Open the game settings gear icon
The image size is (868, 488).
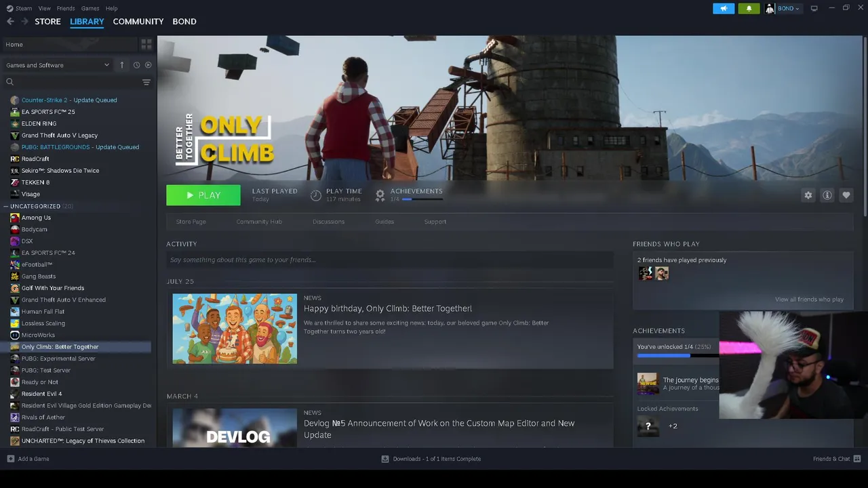808,195
